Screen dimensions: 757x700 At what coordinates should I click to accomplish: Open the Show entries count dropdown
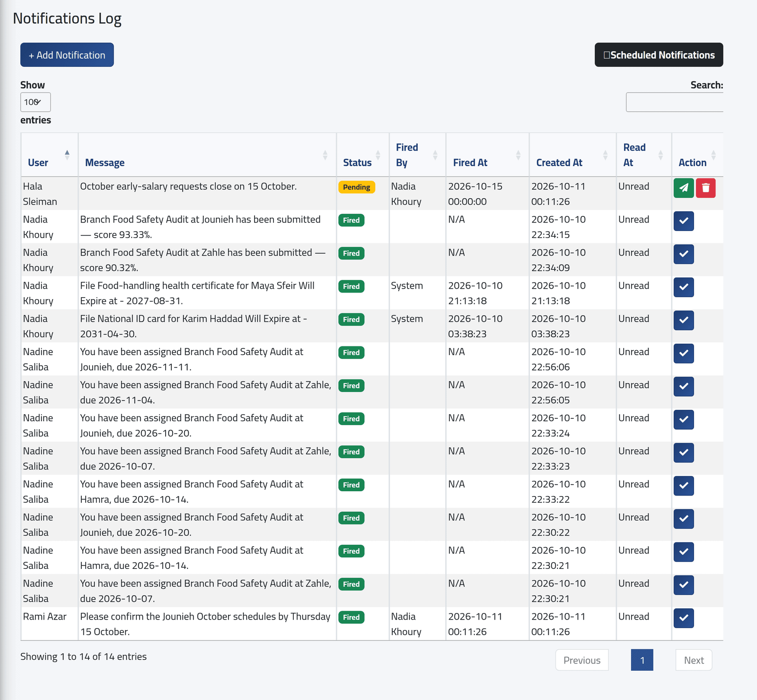[35, 102]
